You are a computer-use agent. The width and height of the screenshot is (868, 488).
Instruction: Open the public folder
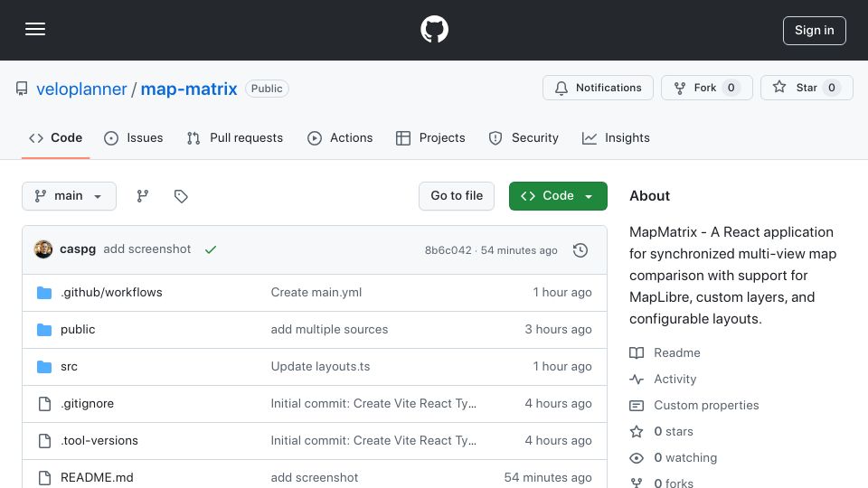tap(78, 329)
